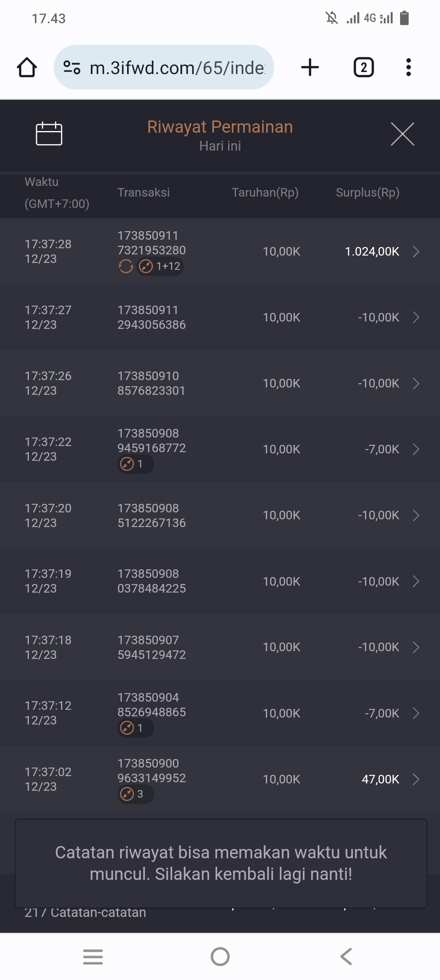Expand the 17:37:12 transaction arrow

416,713
